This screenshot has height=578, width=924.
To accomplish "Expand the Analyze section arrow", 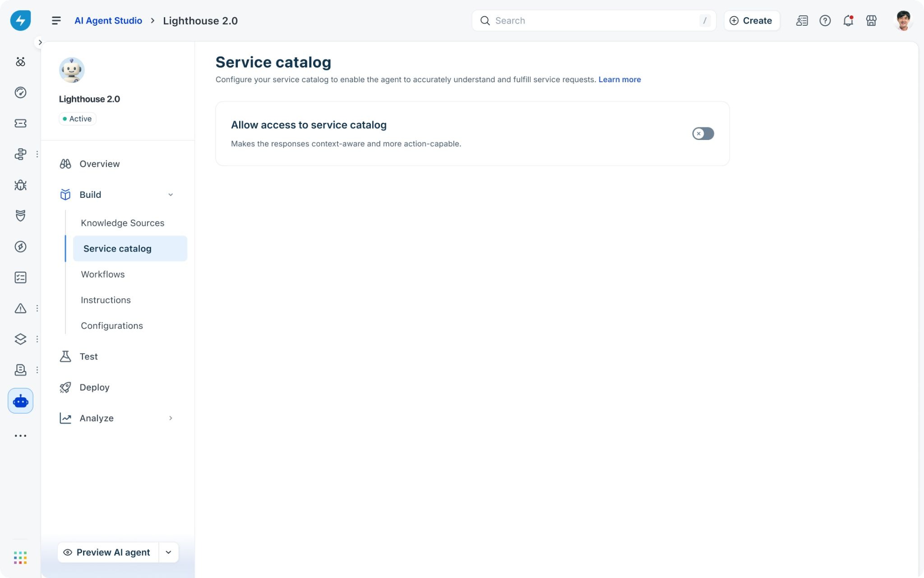I will tap(171, 418).
